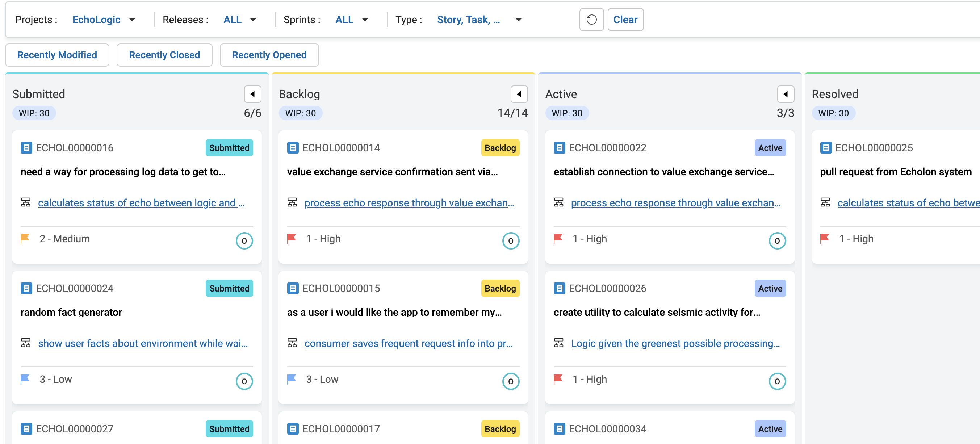This screenshot has height=444, width=980.
Task: Click the Submitted column WIP: 30 badge
Action: (x=34, y=113)
